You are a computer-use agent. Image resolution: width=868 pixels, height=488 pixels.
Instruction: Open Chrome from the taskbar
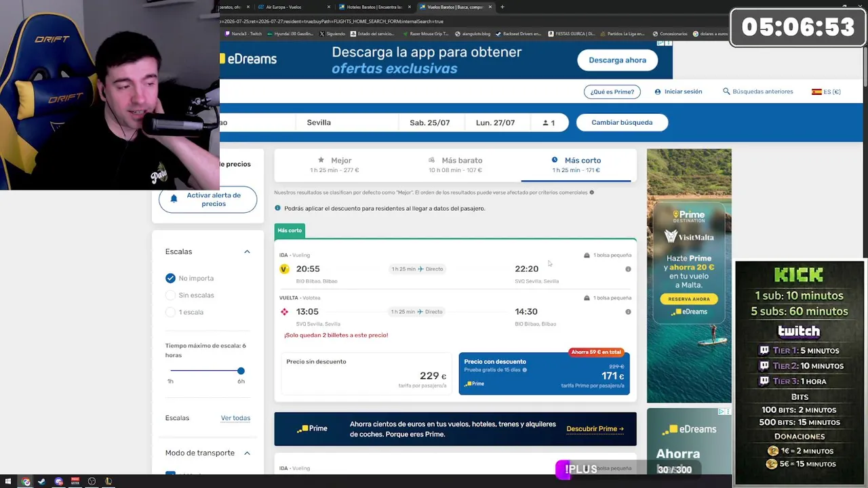click(x=26, y=482)
